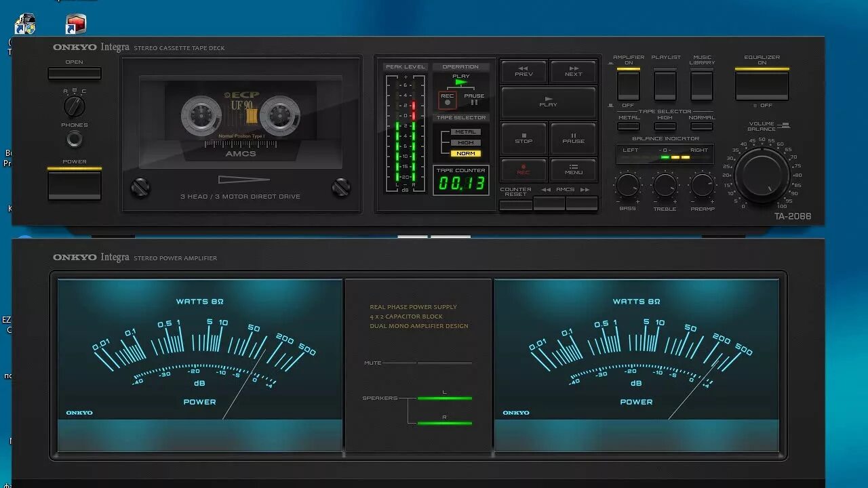Open the red cube desktop shortcut icon
Screen dimensions: 868x488
click(x=76, y=24)
